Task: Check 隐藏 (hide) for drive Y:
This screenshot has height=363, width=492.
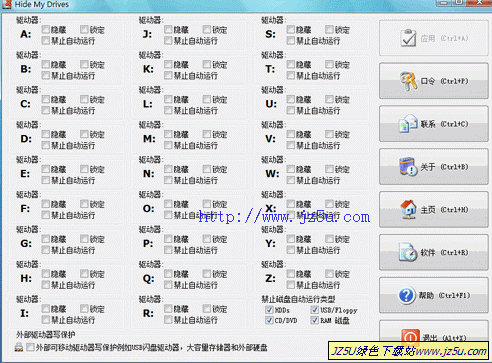Action: pos(291,239)
